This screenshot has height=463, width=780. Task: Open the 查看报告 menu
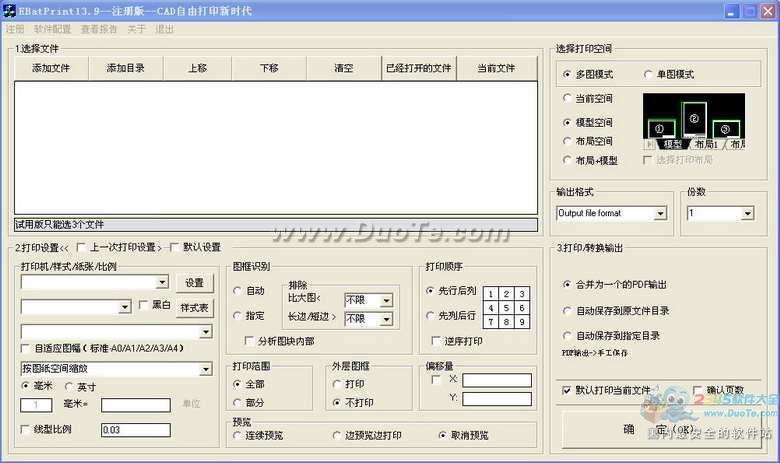(x=99, y=29)
